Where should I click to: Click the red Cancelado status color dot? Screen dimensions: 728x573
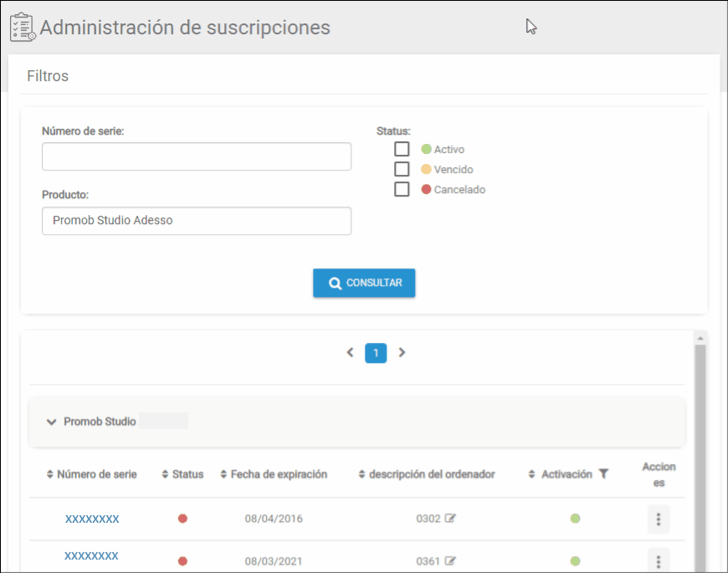[x=426, y=189]
